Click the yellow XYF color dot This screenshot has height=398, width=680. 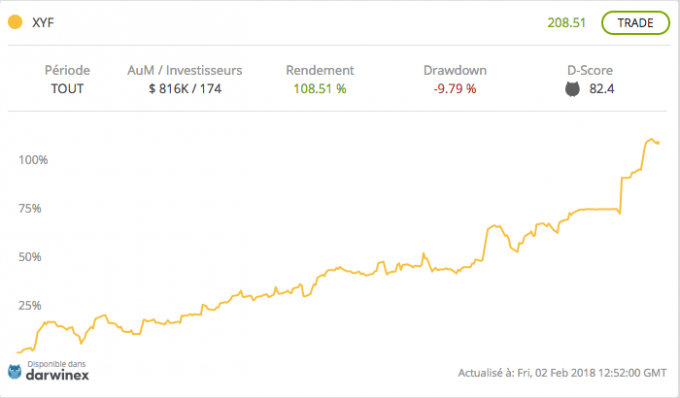(15, 22)
